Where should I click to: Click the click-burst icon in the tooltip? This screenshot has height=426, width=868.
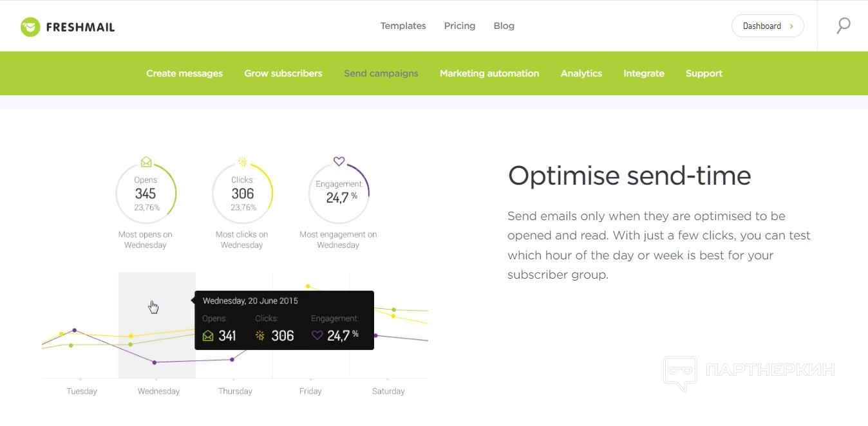(260, 335)
